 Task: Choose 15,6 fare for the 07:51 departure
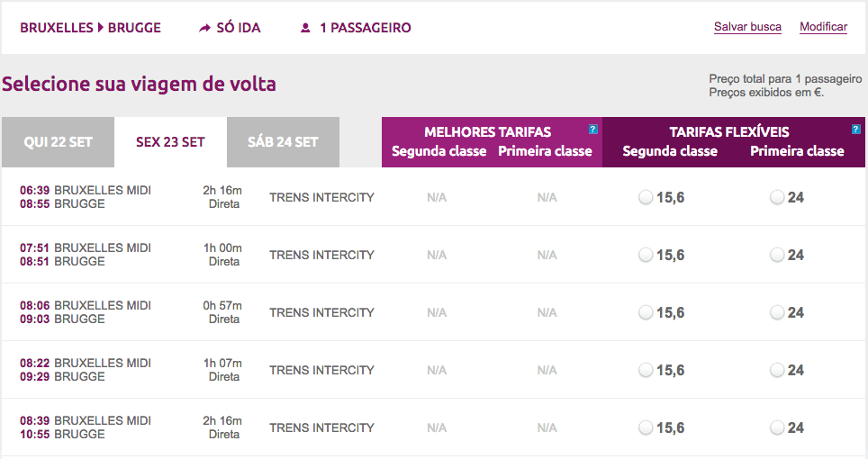point(646,256)
